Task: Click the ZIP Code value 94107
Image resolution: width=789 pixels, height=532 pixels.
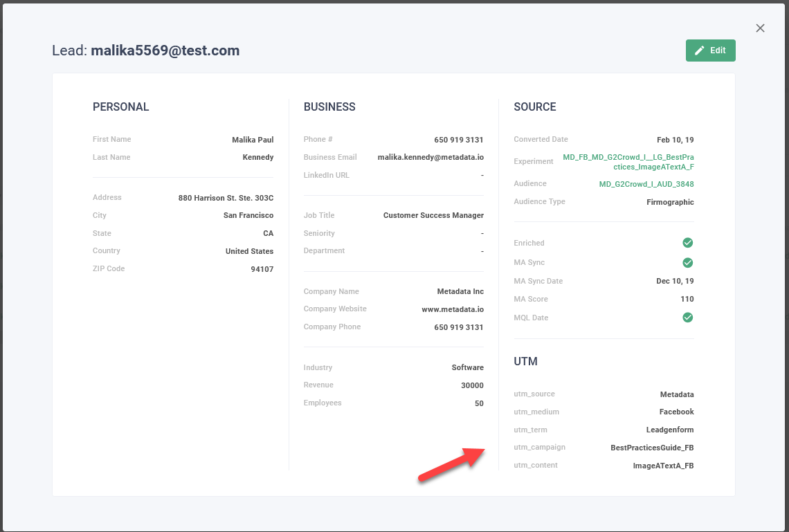Action: [x=262, y=269]
